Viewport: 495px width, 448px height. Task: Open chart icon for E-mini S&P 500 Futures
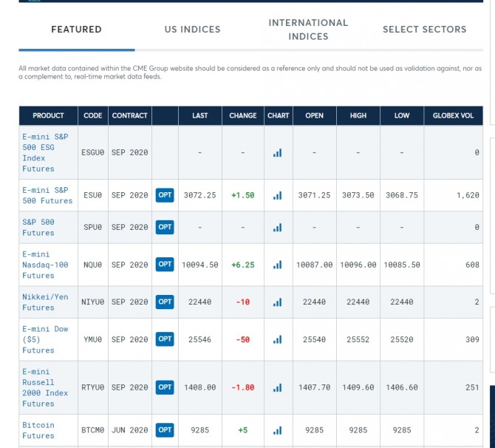click(x=278, y=195)
